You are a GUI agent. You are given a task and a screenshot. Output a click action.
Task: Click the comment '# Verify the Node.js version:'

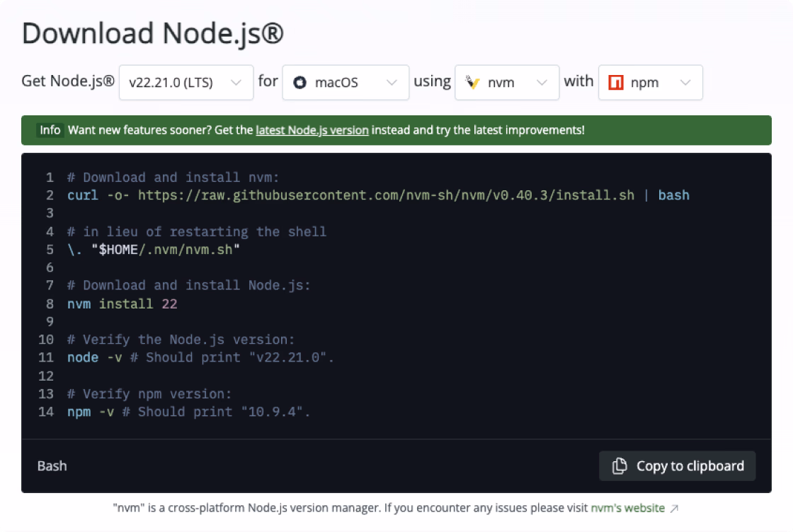(181, 340)
